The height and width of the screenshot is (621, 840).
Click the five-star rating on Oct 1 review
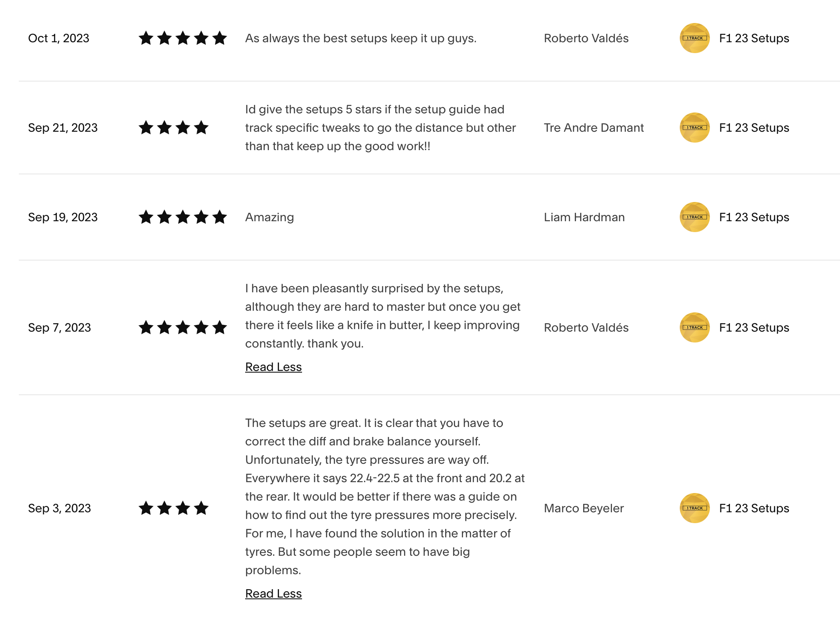pos(183,38)
